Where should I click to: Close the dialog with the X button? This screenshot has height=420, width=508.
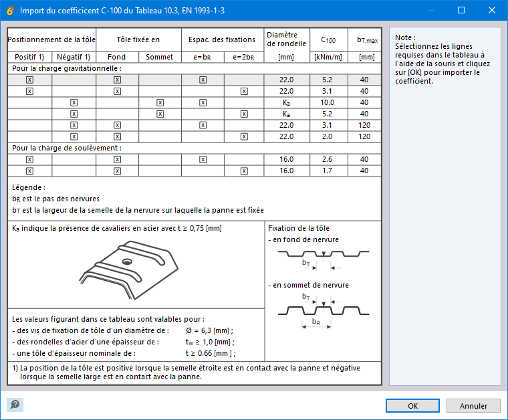492,11
